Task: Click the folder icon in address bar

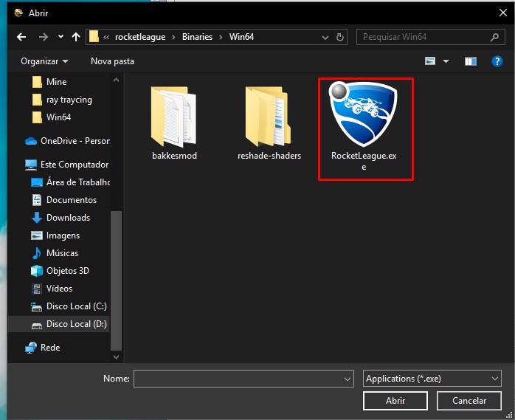Action: (94, 37)
